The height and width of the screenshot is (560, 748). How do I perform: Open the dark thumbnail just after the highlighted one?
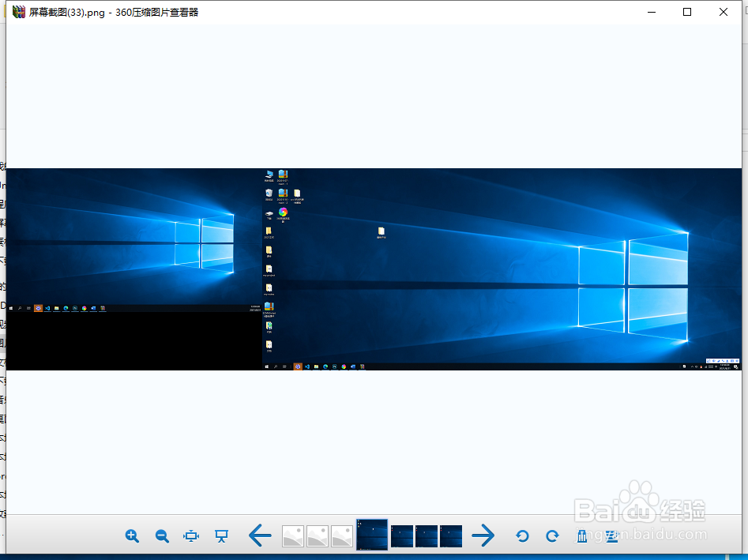(x=402, y=536)
